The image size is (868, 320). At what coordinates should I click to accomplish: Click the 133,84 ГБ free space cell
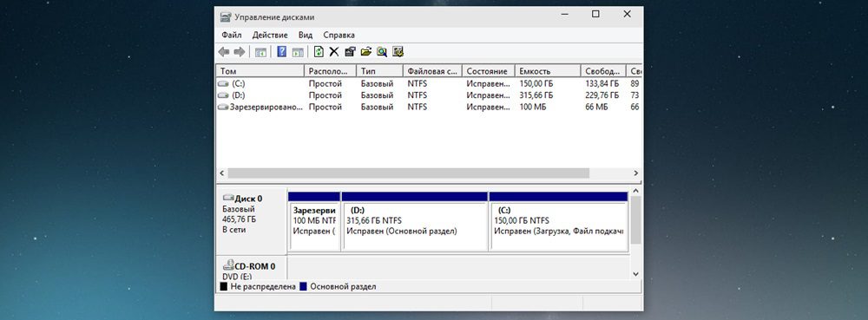602,84
